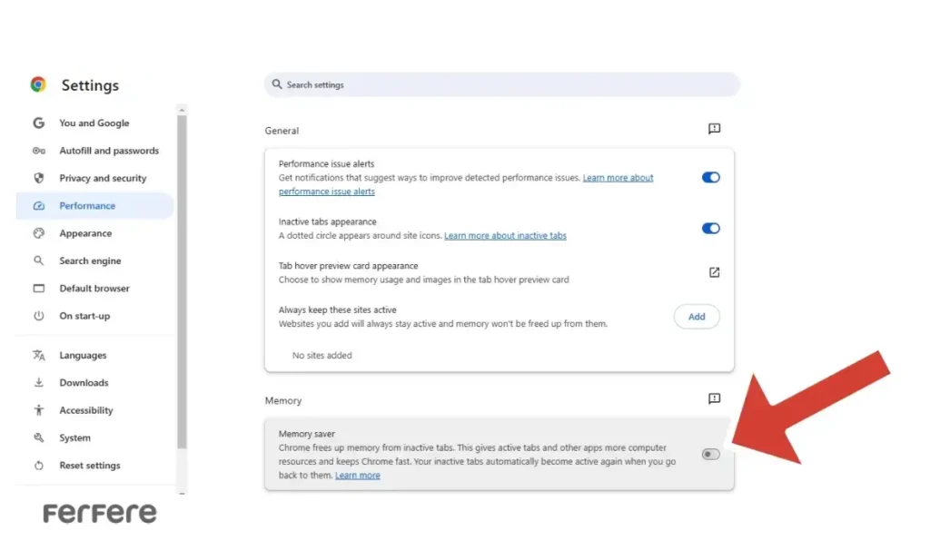Click the Chrome logo beside Settings
930x560 pixels.
tap(38, 84)
